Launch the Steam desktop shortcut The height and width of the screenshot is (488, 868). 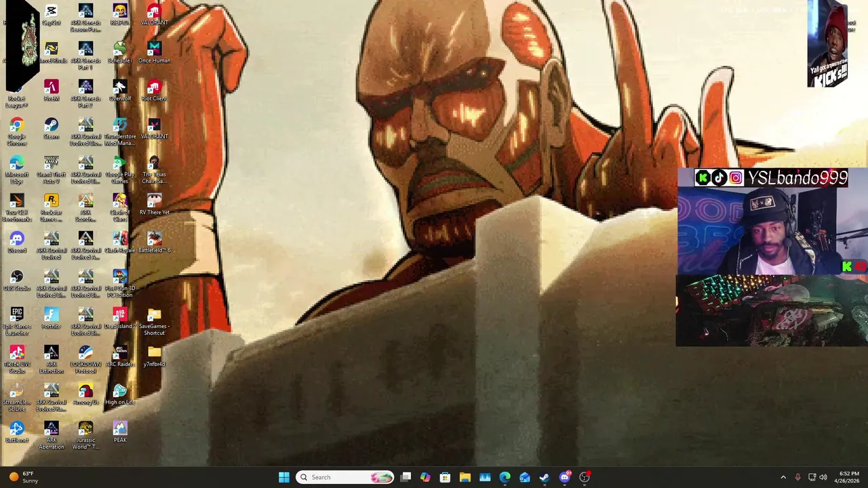[52, 129]
